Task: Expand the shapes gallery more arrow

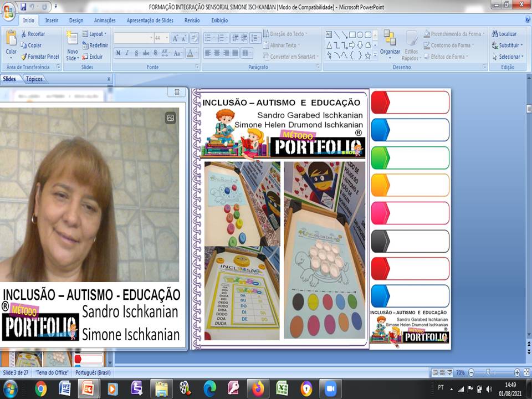Action: click(x=375, y=55)
